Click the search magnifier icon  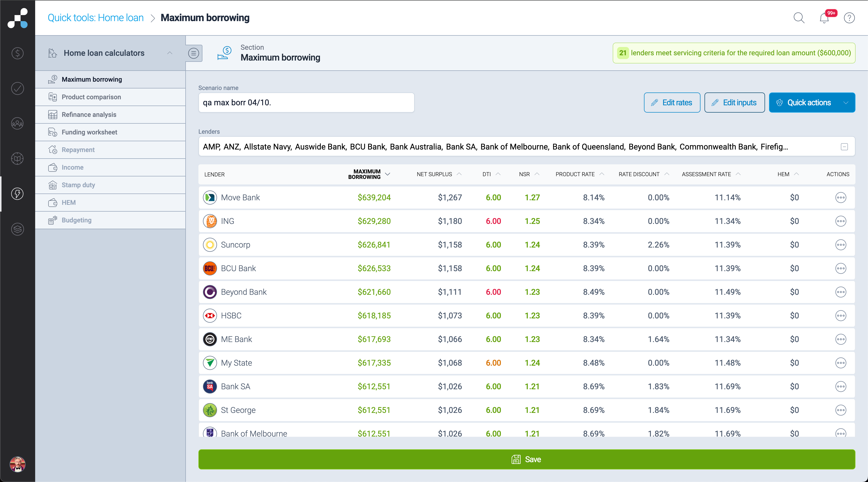(799, 18)
